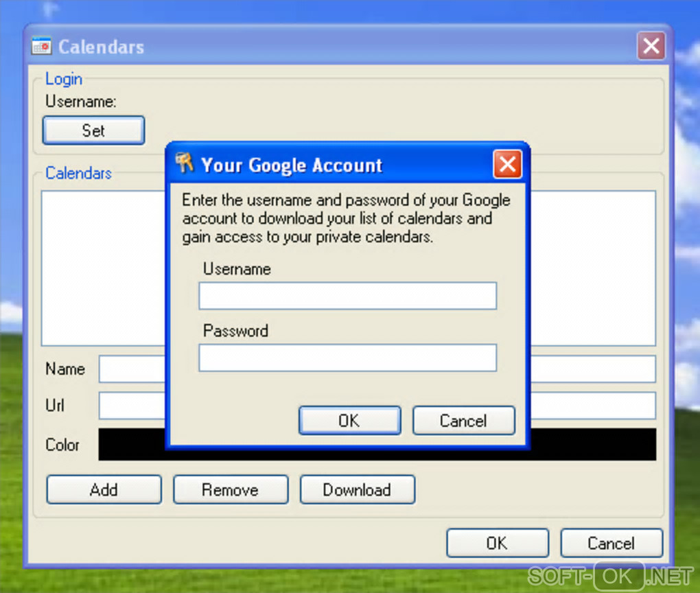Click the 'Password' label in the dialog
Screen dimensions: 700x593
click(x=235, y=331)
